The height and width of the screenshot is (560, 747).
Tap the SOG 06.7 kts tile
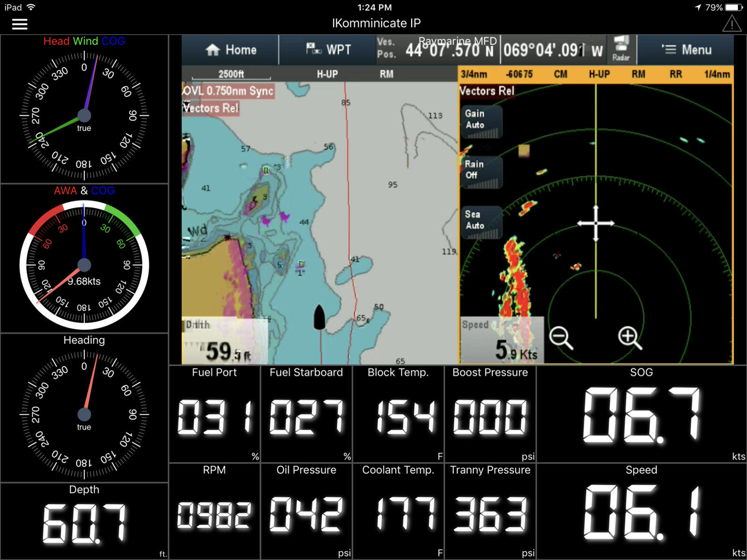[641, 414]
